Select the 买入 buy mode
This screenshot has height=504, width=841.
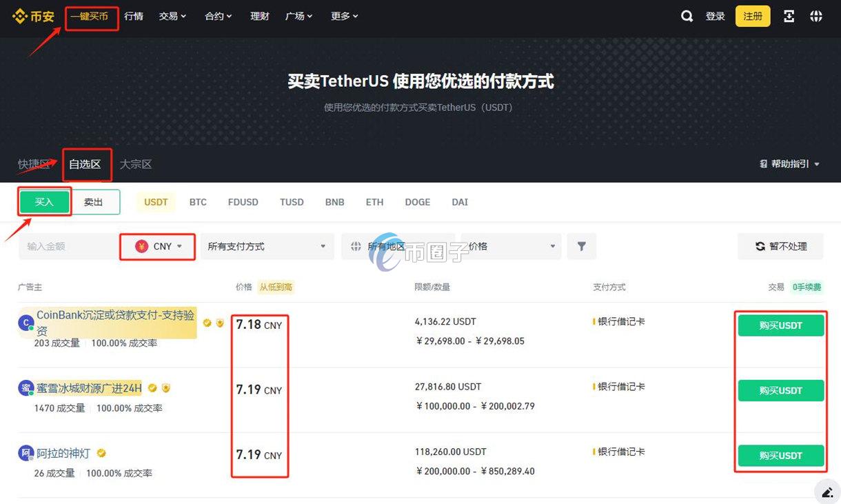click(44, 202)
